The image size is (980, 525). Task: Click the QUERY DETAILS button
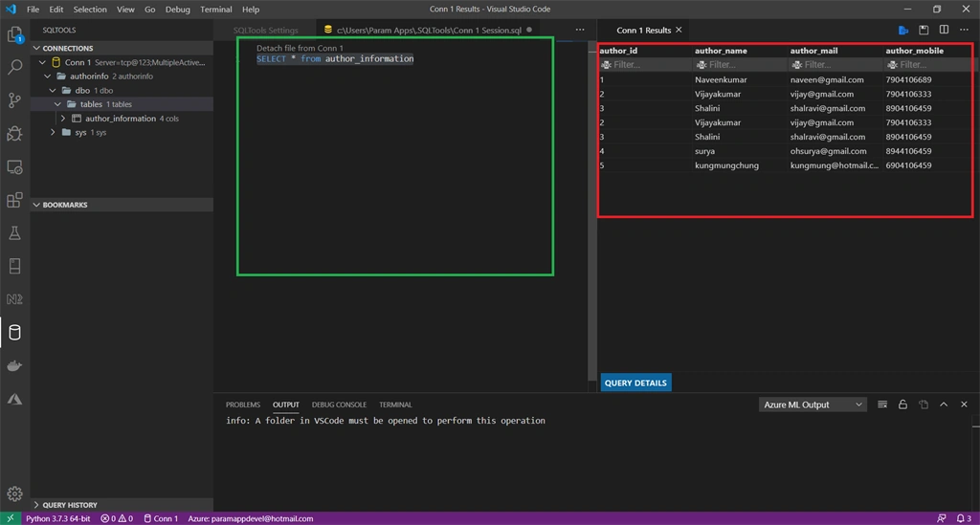tap(635, 383)
